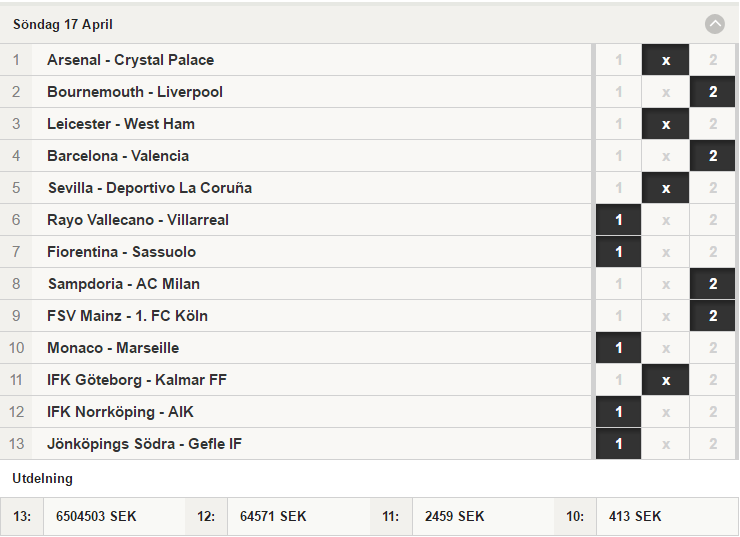Choose 1 for Barcelona - Valencia
Image resolution: width=740 pixels, height=537 pixels.
coord(618,156)
